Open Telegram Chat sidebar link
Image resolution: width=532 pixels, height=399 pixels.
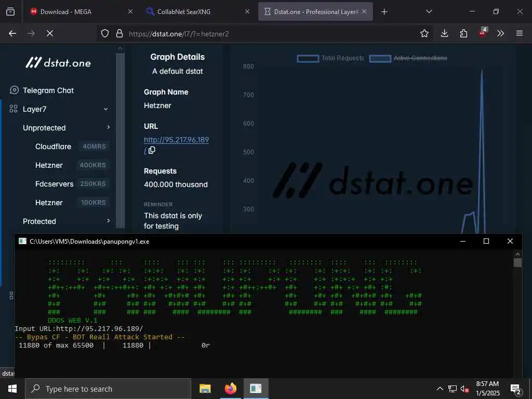[48, 90]
